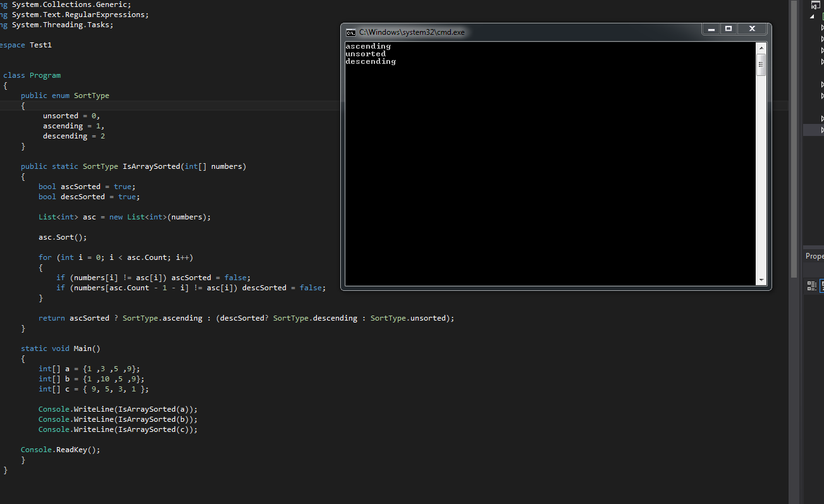Click the IsArraySorted method signature

133,166
